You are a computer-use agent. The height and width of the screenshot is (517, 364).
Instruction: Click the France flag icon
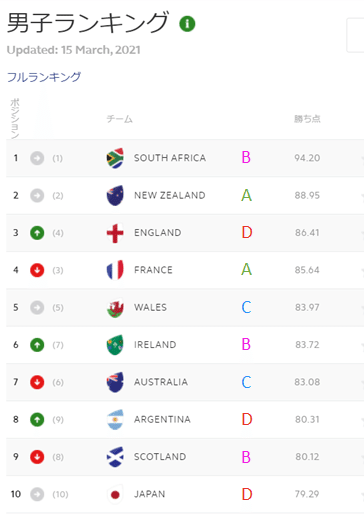(x=115, y=270)
